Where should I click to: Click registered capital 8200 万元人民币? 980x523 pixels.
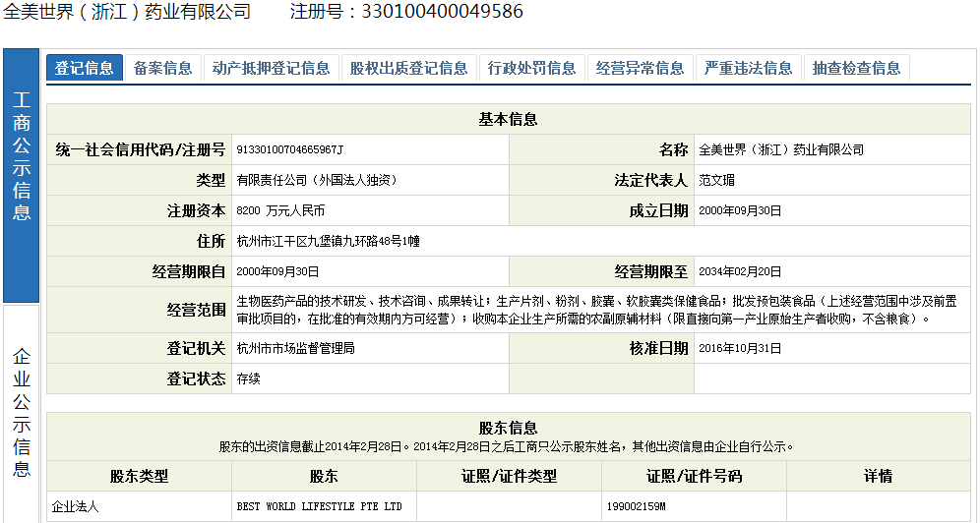280,211
